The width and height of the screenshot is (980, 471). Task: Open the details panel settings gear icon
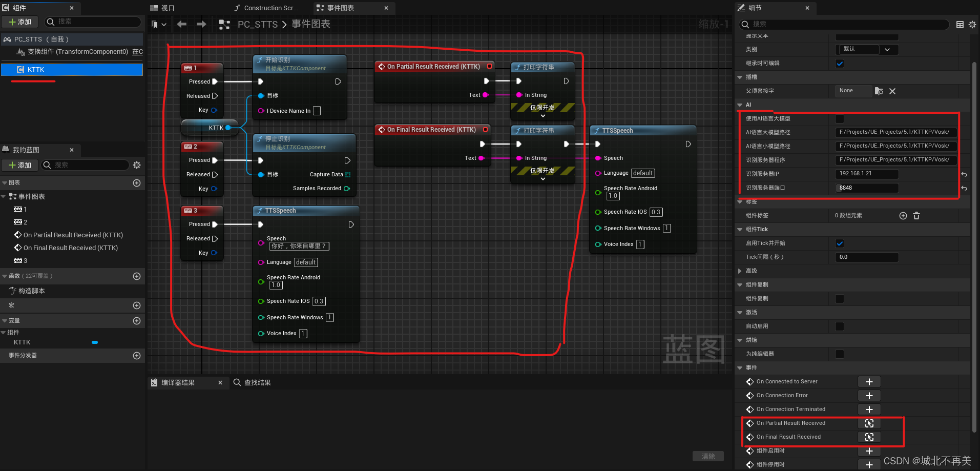973,24
